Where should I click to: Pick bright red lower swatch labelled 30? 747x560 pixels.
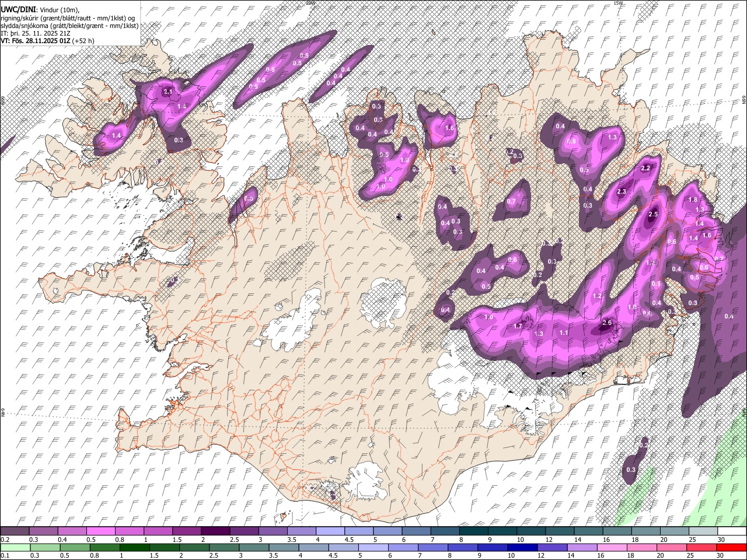pos(731,547)
